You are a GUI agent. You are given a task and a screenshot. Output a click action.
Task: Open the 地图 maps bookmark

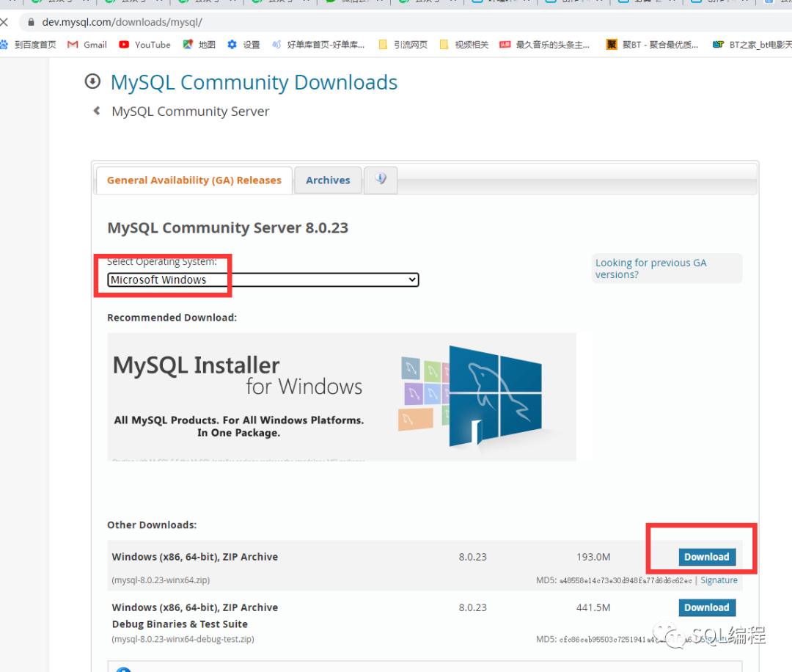(199, 45)
